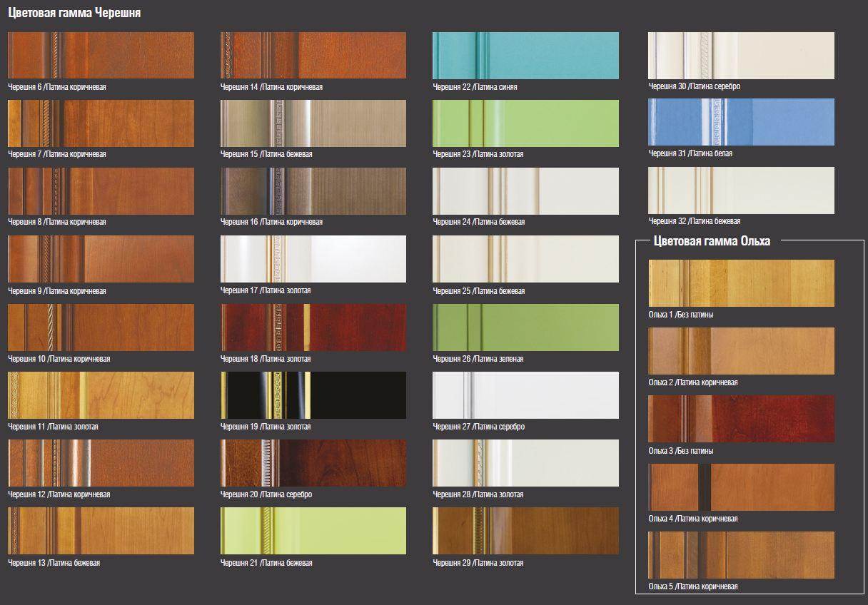
Task: Click label 'Черешня 31 /Патина белая'
Action: click(x=690, y=153)
